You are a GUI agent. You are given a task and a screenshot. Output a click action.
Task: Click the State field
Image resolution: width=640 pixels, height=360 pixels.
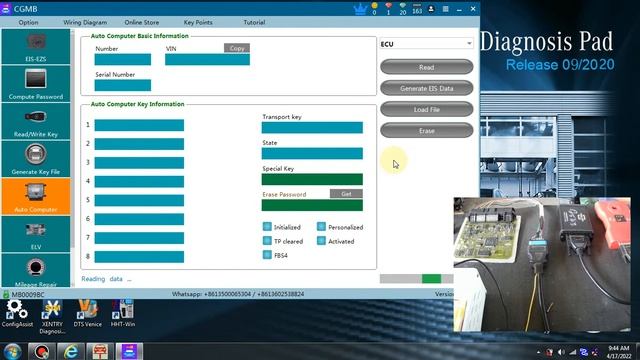pyautogui.click(x=312, y=153)
